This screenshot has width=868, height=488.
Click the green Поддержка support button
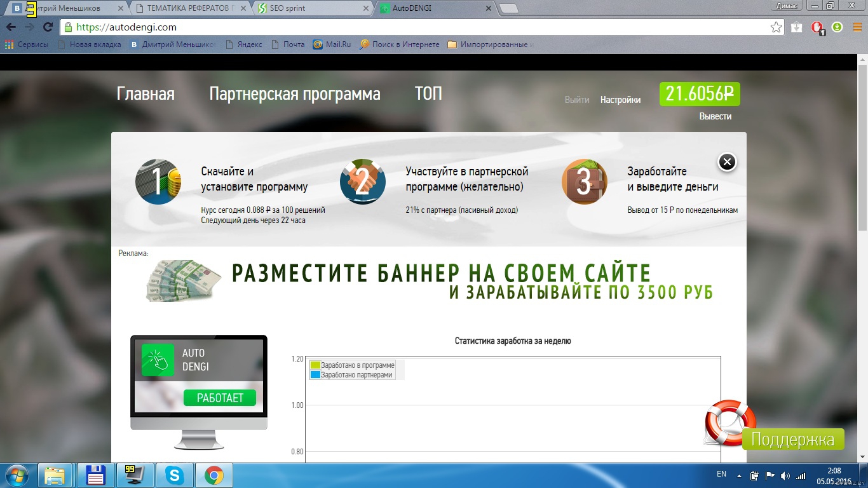793,439
